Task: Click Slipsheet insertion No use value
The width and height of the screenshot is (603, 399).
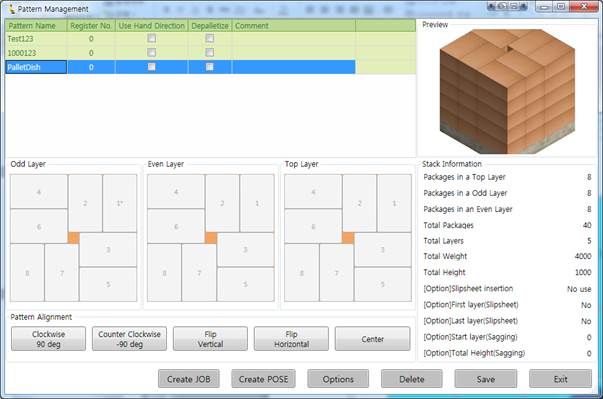Action: [579, 289]
